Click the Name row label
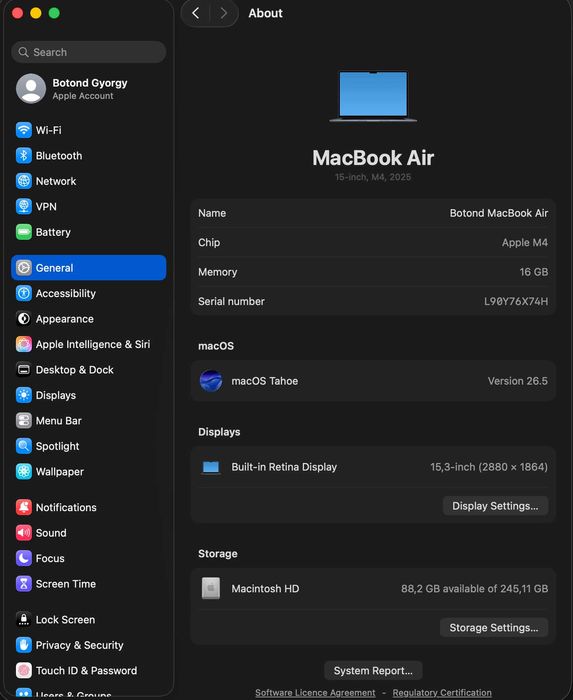This screenshot has width=573, height=700. pos(212,213)
